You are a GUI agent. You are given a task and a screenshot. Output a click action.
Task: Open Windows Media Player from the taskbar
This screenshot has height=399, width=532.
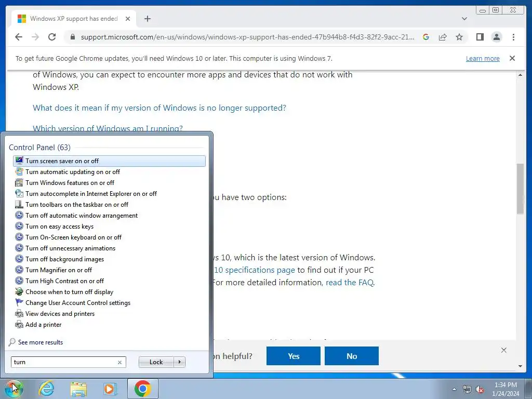click(x=110, y=389)
